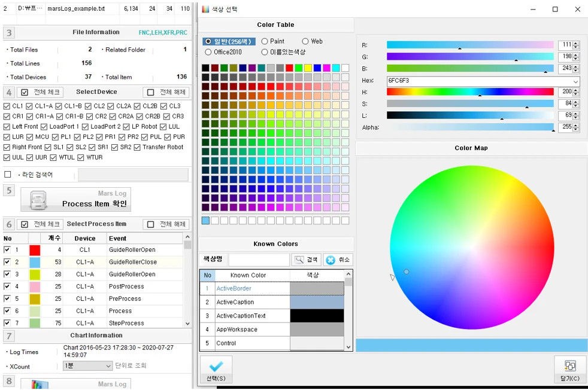Click the magnifier 검색 icon in Known Colors
588x390 pixels.
299,260
